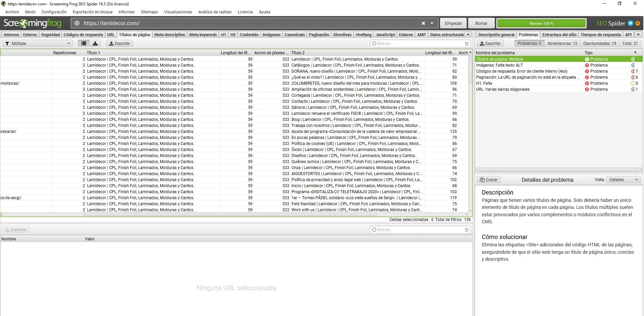Viewport: 644px width, 316px height.
Task: Switch to the Hreflang tab
Action: tap(364, 34)
